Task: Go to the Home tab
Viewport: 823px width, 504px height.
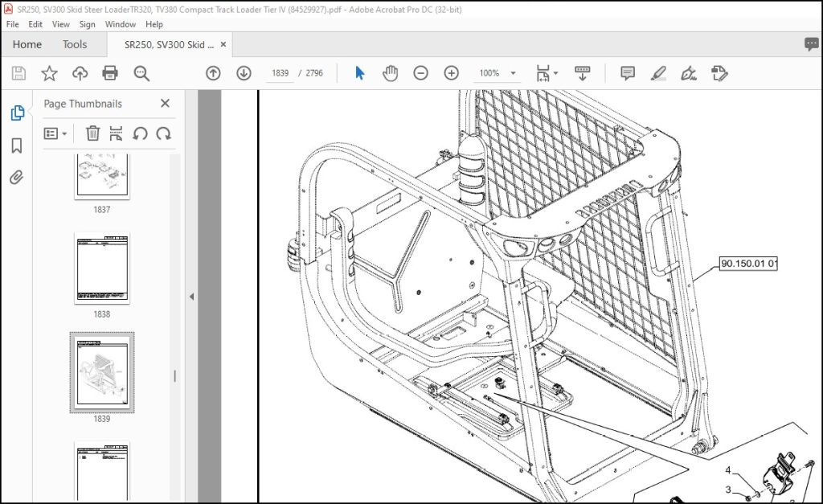Action: (27, 45)
